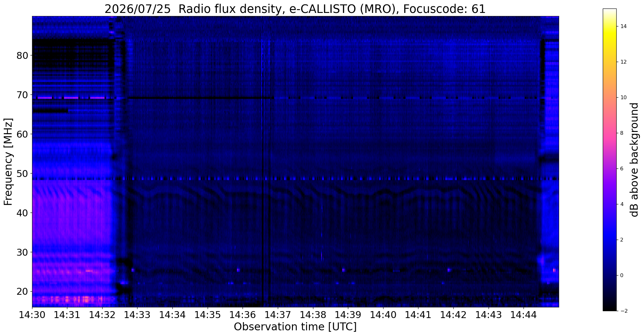Click the colorbar tick label 6
Screen dimensions: 644x336
point(621,169)
